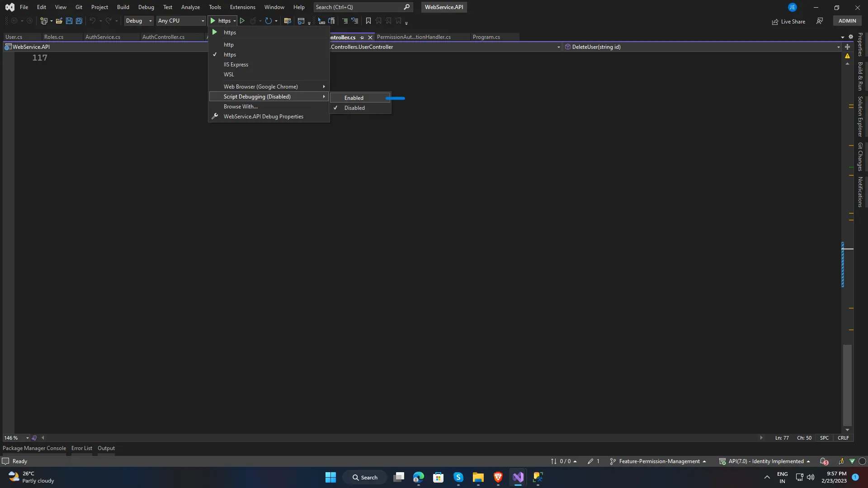Click the Open File folder icon
The image size is (868, 488).
pos(59,21)
